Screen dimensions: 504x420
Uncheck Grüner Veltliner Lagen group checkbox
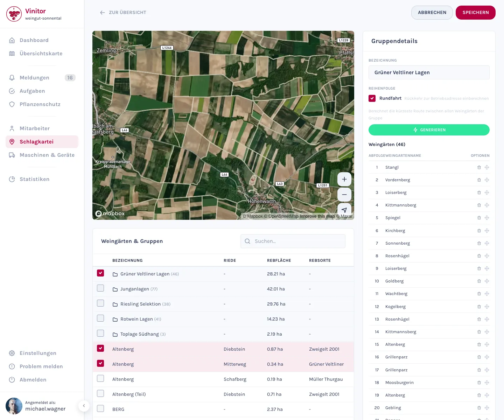pyautogui.click(x=100, y=273)
